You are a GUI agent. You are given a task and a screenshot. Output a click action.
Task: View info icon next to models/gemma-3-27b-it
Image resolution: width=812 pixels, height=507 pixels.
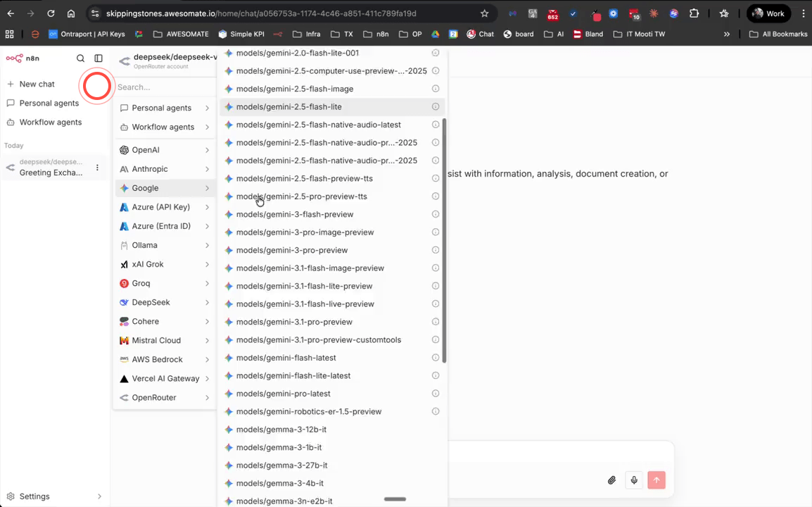pyautogui.click(x=436, y=465)
